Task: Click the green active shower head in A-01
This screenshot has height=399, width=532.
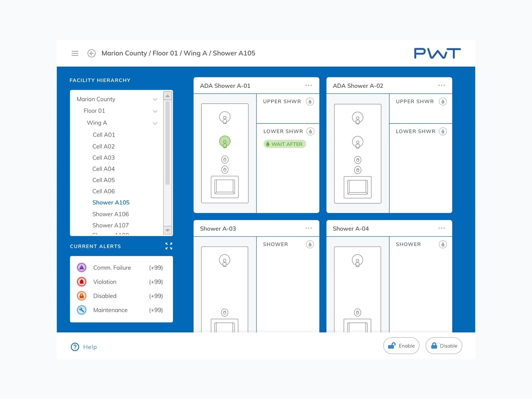Action: pos(225,142)
